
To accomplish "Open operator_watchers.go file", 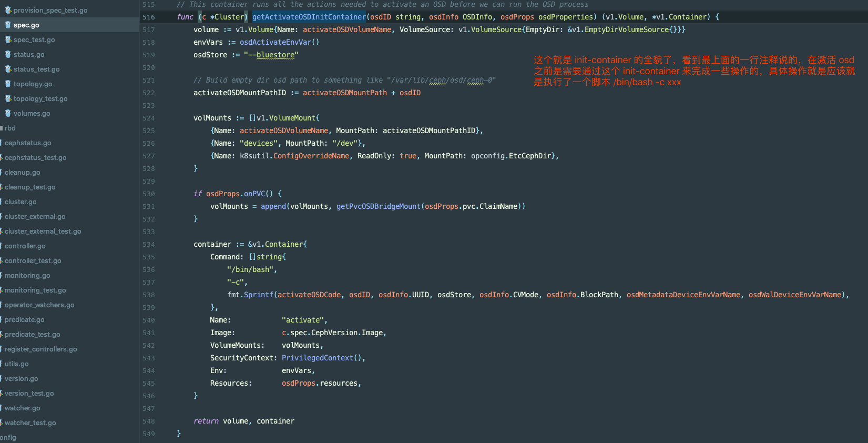I will [x=39, y=305].
